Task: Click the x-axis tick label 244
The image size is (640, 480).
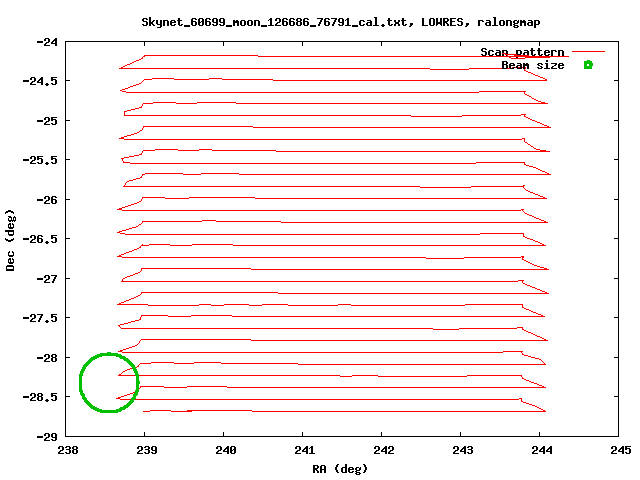Action: pyautogui.click(x=542, y=450)
